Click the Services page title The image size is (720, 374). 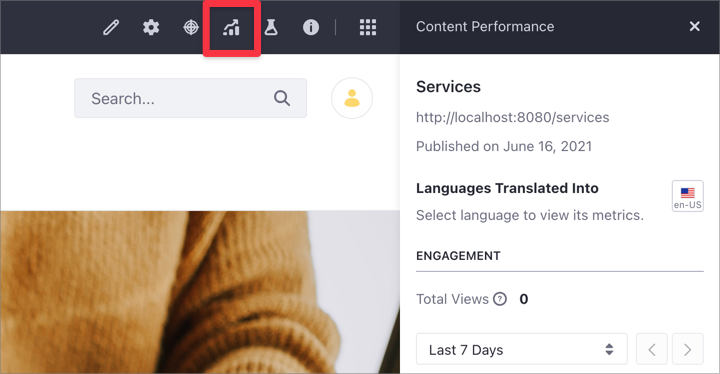(448, 87)
